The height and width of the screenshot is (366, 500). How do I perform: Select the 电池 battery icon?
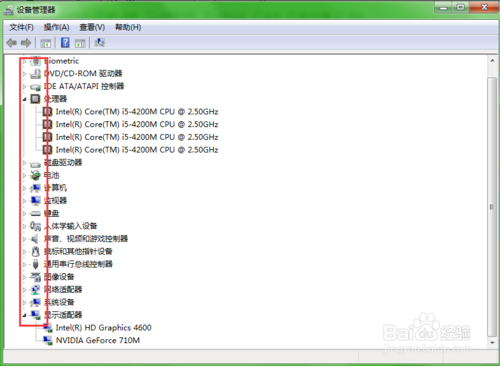coord(35,175)
